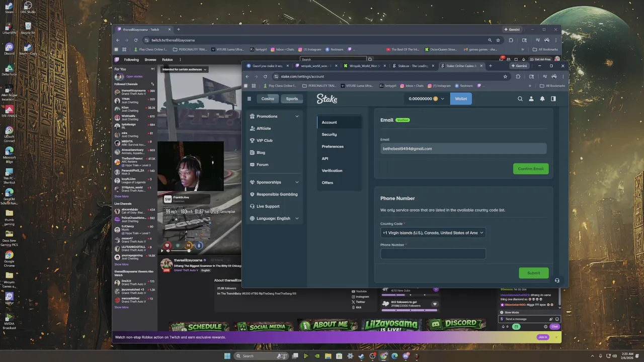The height and width of the screenshot is (362, 644).
Task: Open Stake search magnifier icon
Action: coord(520,99)
